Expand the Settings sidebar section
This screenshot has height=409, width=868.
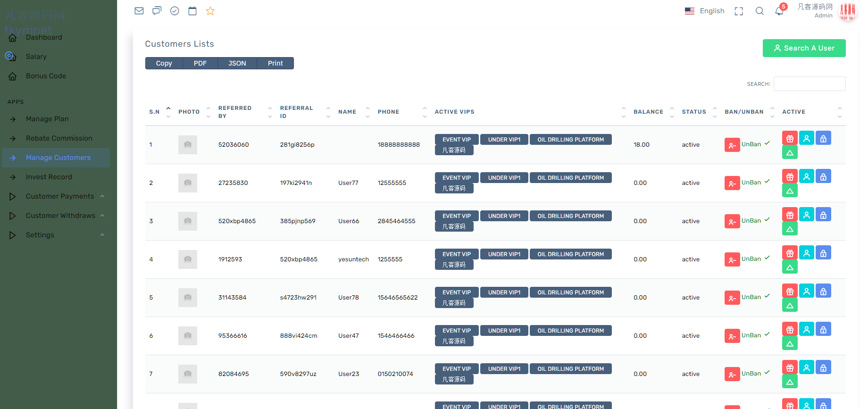pos(40,235)
